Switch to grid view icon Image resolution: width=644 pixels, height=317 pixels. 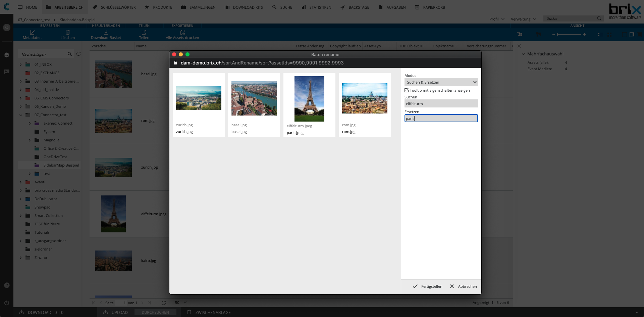[609, 34]
